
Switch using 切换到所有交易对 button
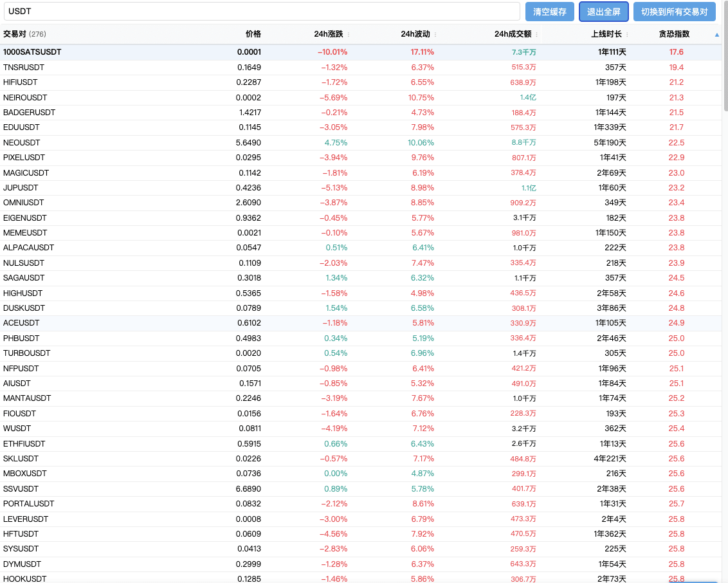(x=674, y=12)
